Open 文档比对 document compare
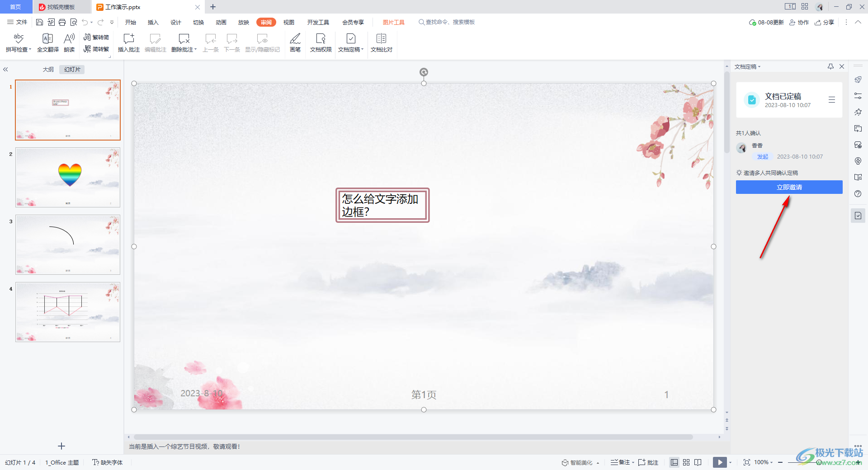The image size is (868, 470). coord(382,42)
